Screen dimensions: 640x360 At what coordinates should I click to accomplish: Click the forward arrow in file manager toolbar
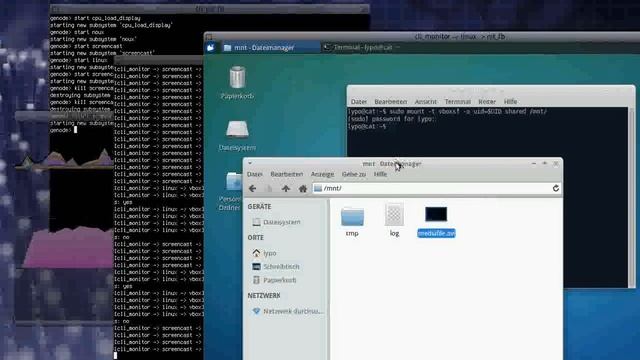(269, 189)
